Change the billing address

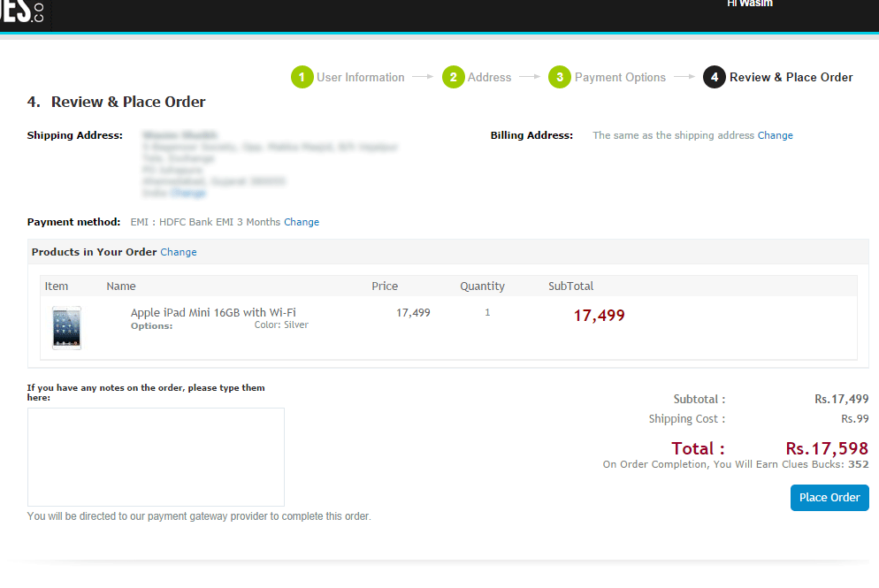(x=776, y=135)
